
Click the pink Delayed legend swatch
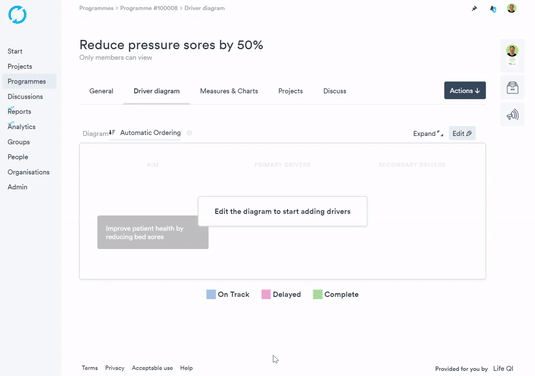(266, 294)
